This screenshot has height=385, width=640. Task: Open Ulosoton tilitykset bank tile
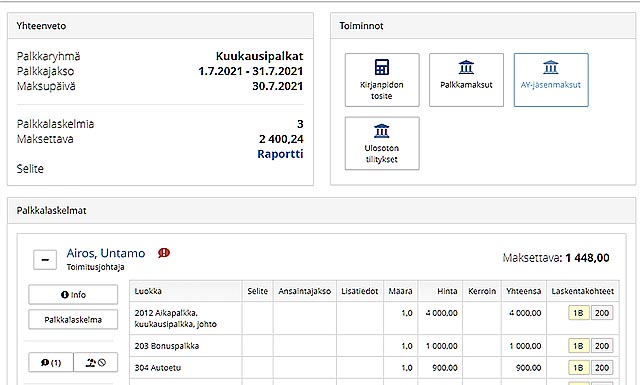[x=382, y=143]
